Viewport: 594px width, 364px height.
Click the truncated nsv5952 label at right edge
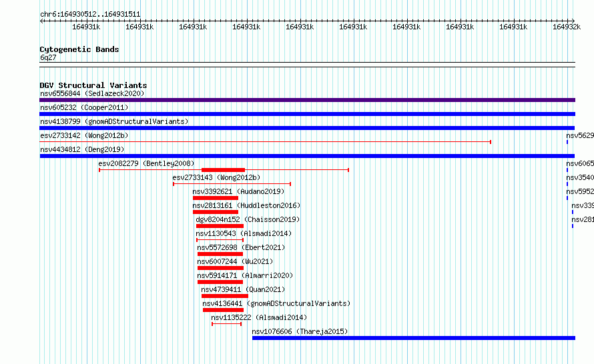pos(580,191)
